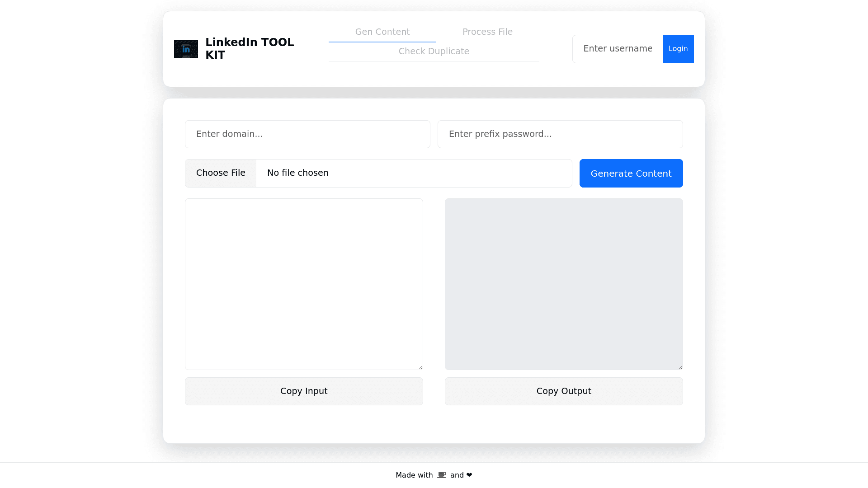Click output textarea resize handle

click(680, 367)
